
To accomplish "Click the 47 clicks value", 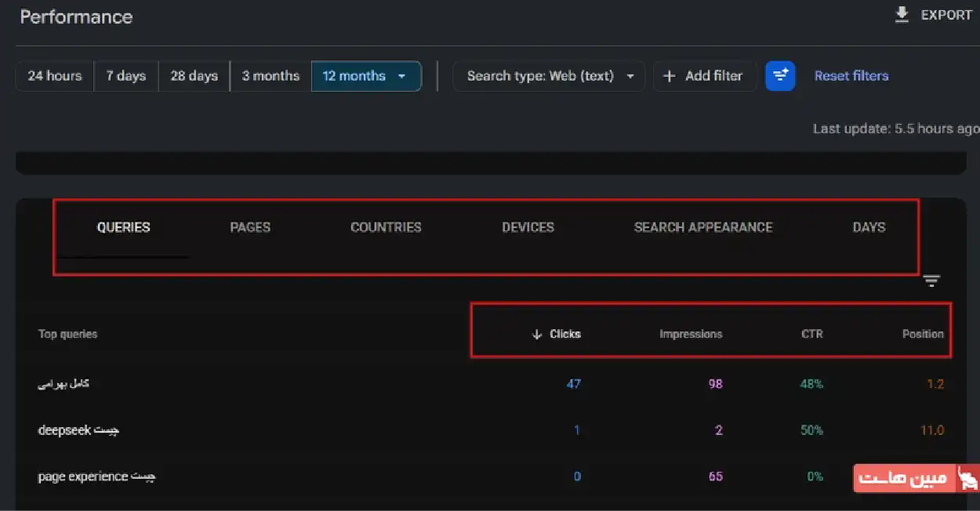I will coord(573,384).
